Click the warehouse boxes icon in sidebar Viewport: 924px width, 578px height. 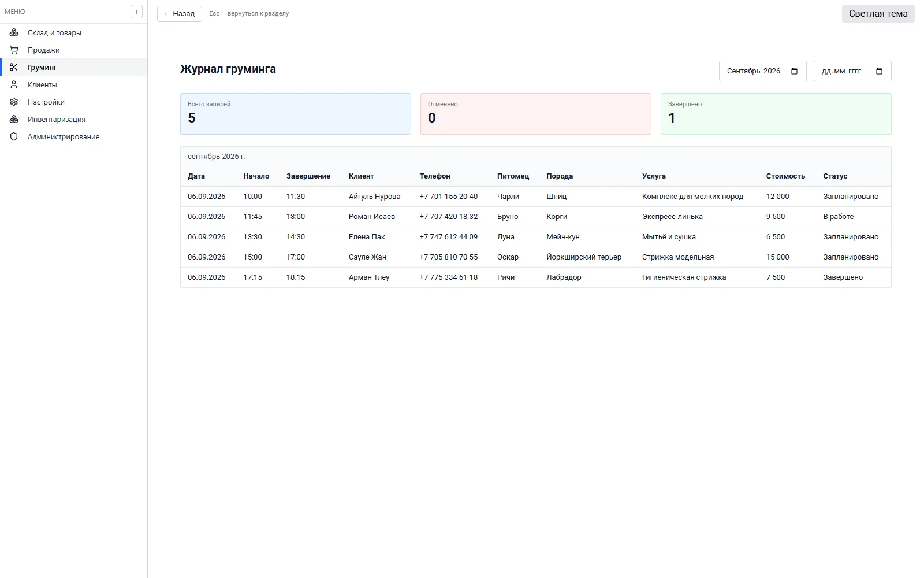coord(14,32)
